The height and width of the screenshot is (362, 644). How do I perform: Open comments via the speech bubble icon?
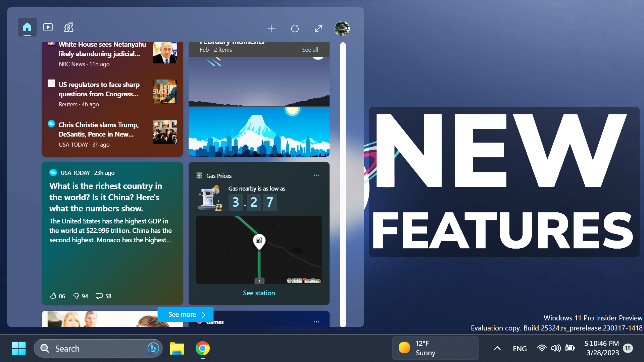point(99,296)
